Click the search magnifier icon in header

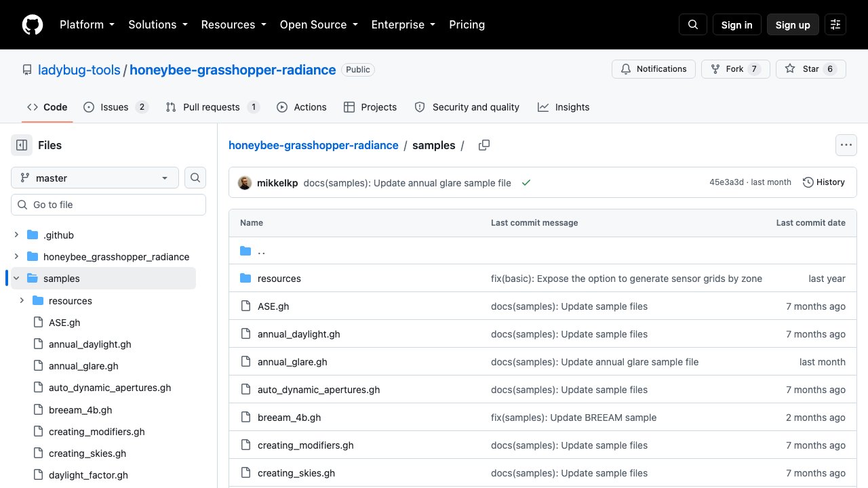click(693, 25)
